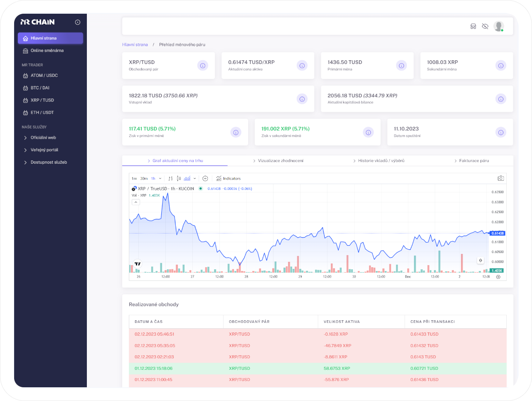Toggle the sidebar pin circle button

[x=78, y=22]
